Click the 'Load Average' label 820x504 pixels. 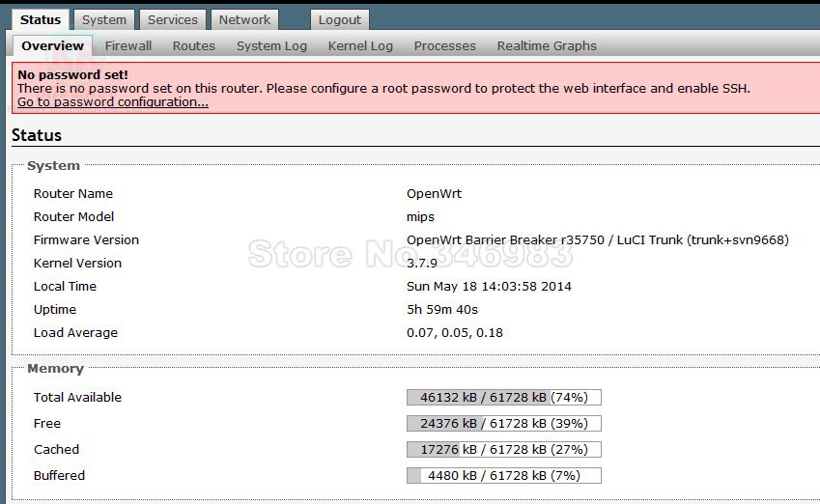(75, 333)
